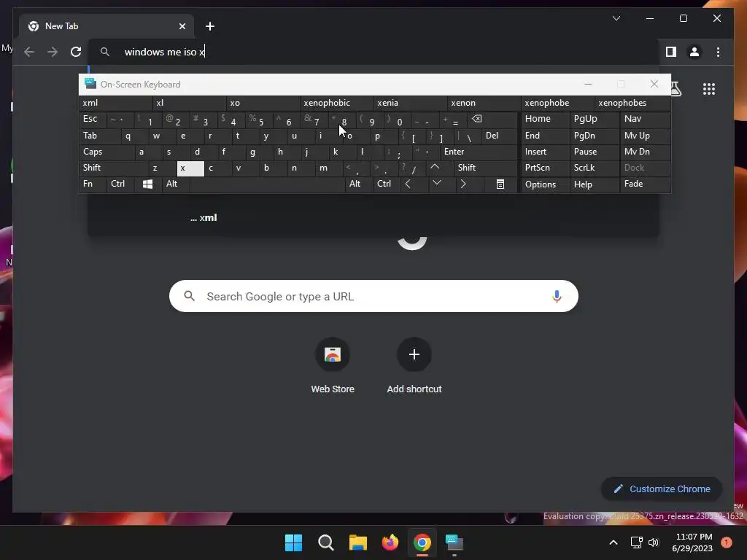Open Chrome side panel
Screen dimensions: 747x560
coord(671,52)
